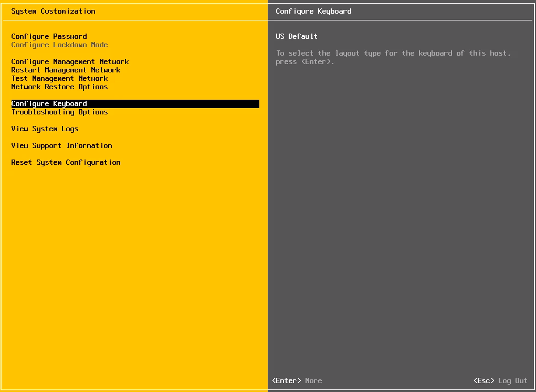Click the <Esc> Log Out hint

click(500, 380)
